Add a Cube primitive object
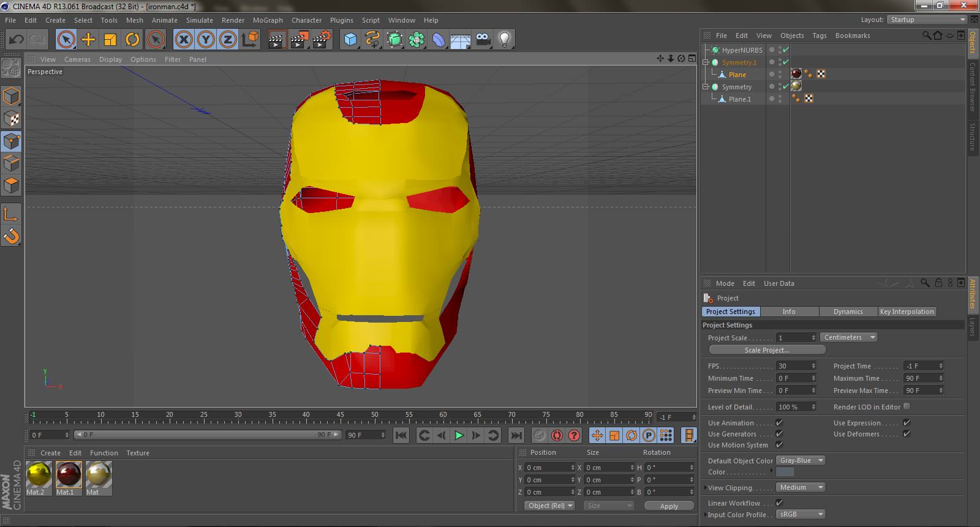980x527 pixels. (350, 40)
